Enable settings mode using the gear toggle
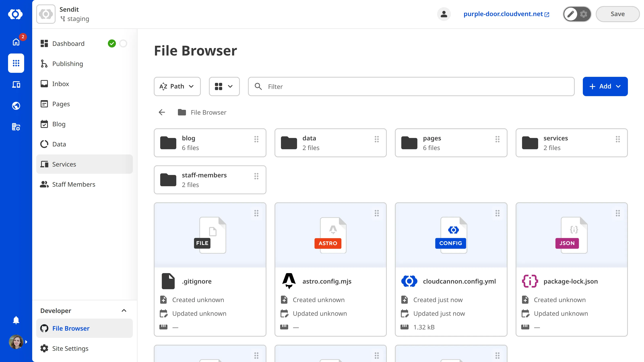644x362 pixels. tap(584, 14)
